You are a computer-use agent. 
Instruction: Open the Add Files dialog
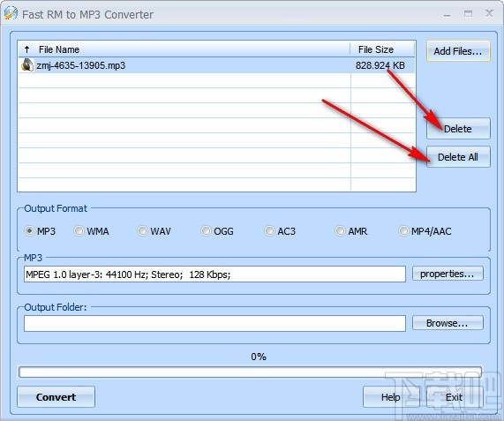click(458, 51)
